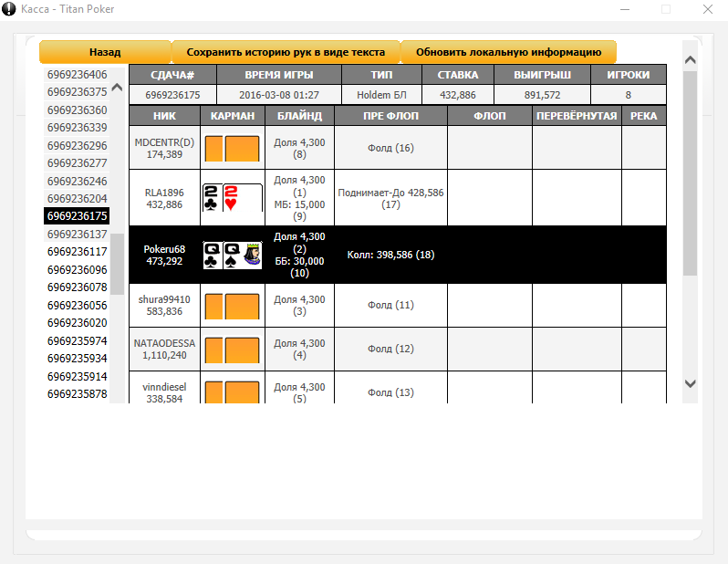Click Pokeru68's pocket queens cards
The image size is (728, 564).
pos(233,255)
